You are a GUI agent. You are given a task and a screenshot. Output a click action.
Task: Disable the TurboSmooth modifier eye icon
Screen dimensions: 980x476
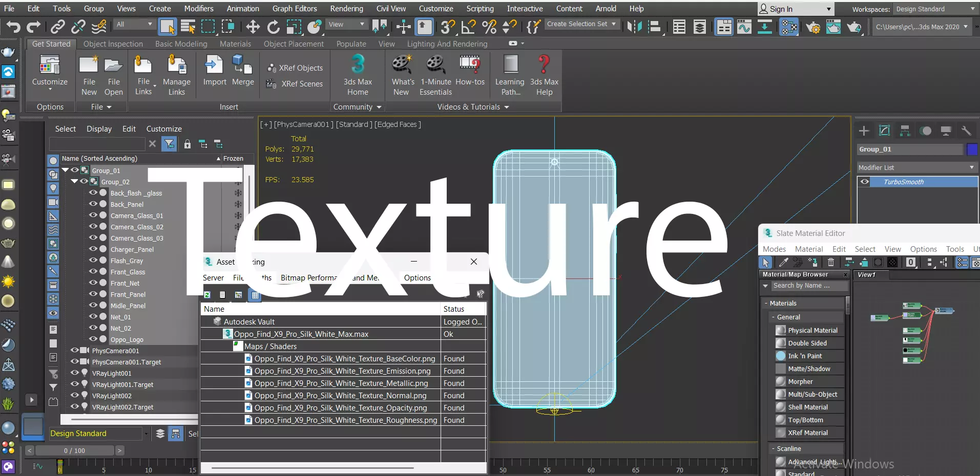(865, 182)
